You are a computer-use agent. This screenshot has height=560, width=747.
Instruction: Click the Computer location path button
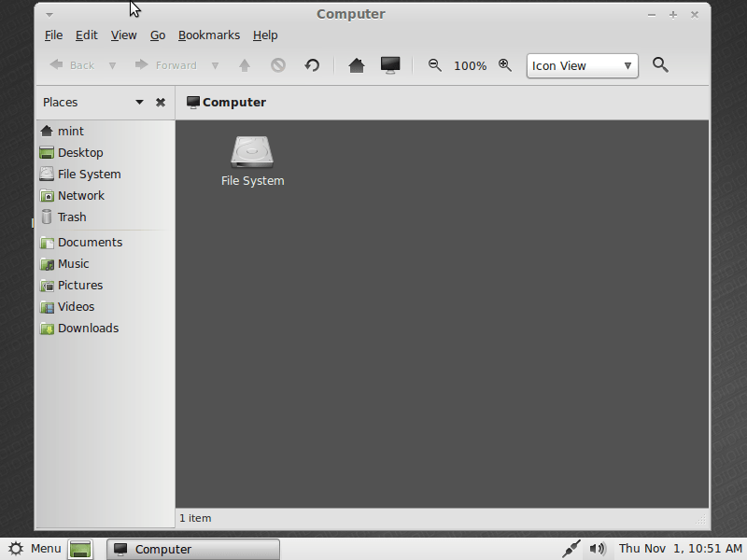(x=226, y=103)
